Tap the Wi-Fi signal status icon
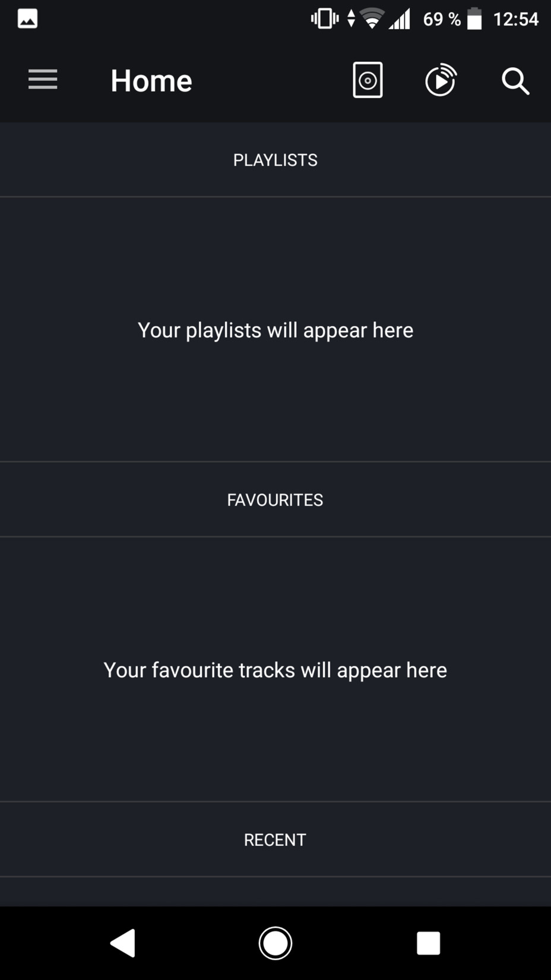Viewport: 551px width, 980px height. pos(372,19)
